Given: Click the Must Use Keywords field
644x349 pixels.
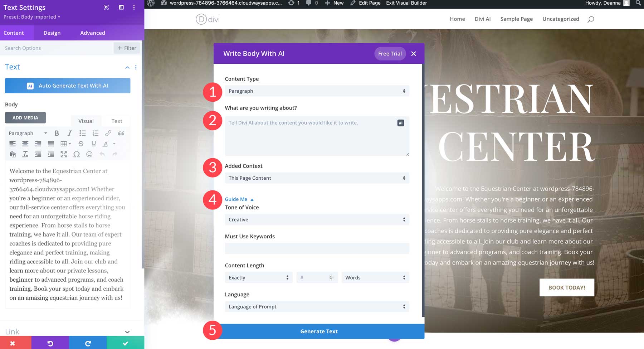Looking at the screenshot, I should tap(317, 248).
